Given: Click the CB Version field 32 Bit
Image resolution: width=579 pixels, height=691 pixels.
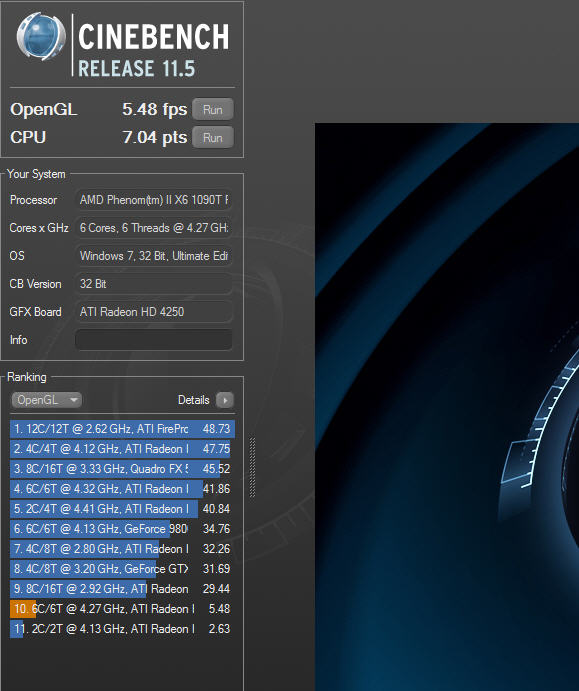Looking at the screenshot, I should [153, 284].
